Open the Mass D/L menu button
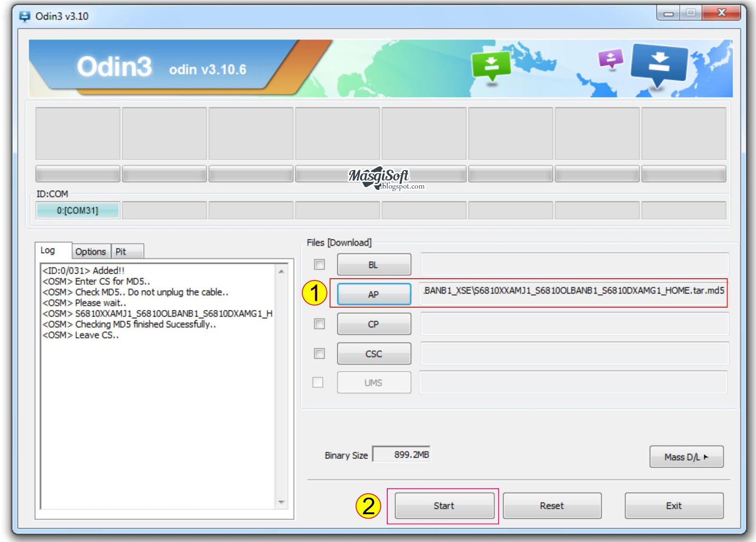This screenshot has height=542, width=756. click(x=686, y=457)
